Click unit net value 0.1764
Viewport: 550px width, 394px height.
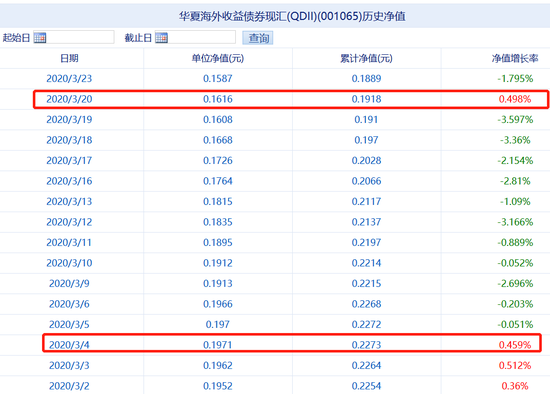click(218, 181)
